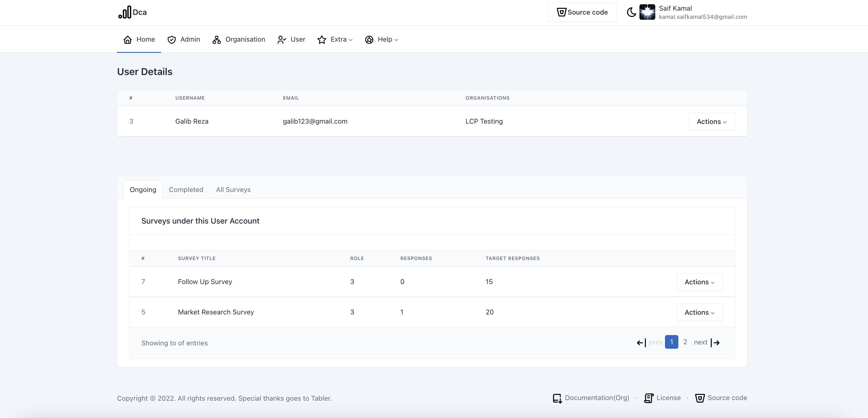Click the Home house icon

[x=127, y=40]
